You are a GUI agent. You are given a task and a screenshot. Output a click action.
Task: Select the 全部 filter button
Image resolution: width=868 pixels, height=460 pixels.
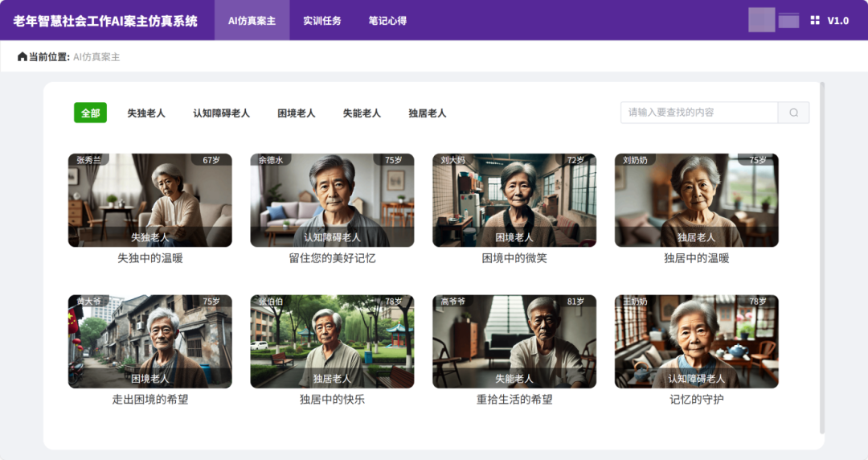[x=90, y=113]
